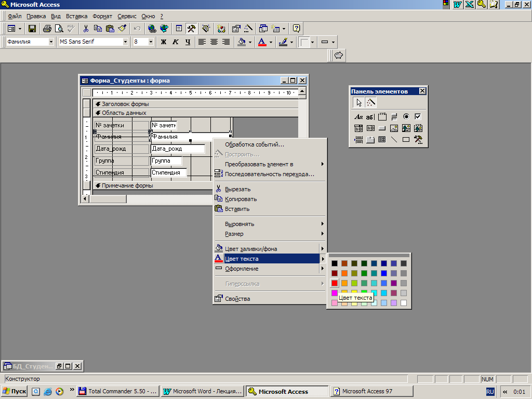The width and height of the screenshot is (532, 399).
Task: Open Properties from main toolbar icon
Action: (236, 29)
